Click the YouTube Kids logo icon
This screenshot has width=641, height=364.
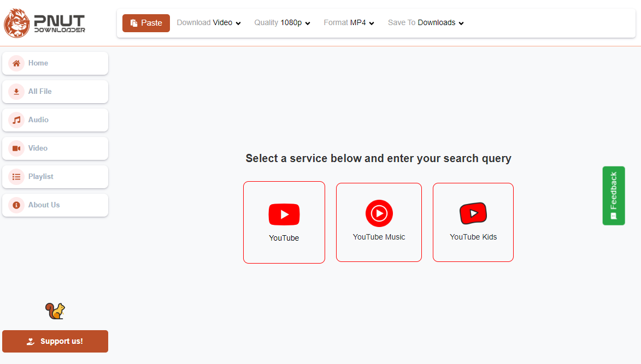(473, 213)
